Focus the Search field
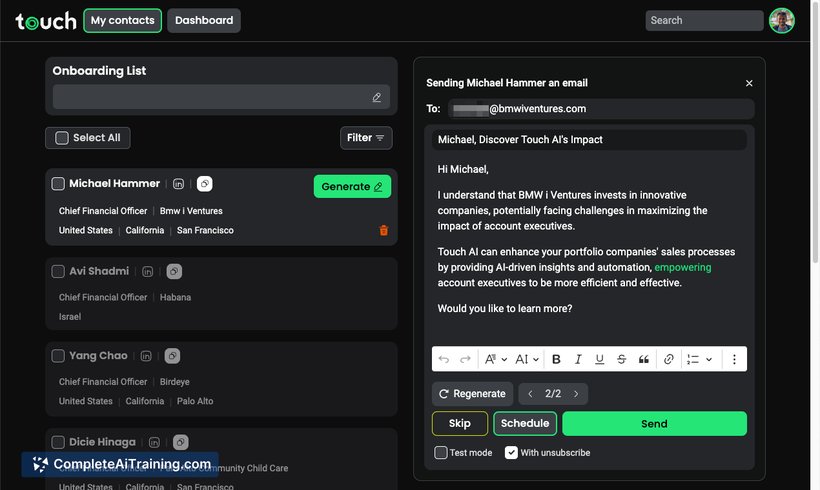This screenshot has width=820, height=490. click(x=704, y=20)
